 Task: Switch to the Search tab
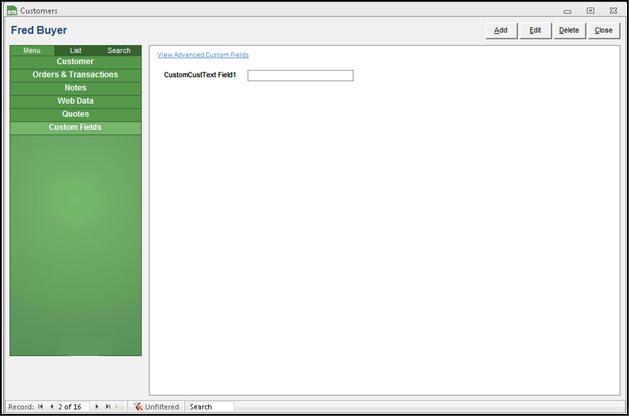(119, 50)
